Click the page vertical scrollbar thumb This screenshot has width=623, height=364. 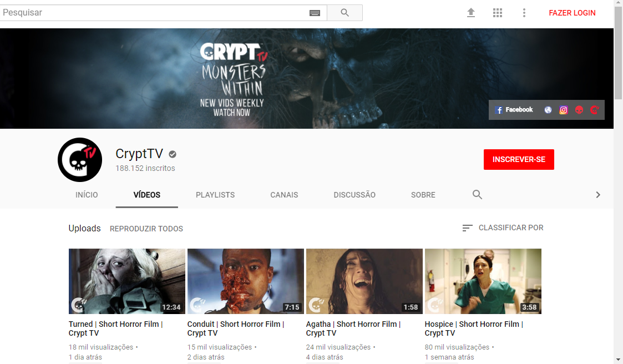pos(618,53)
